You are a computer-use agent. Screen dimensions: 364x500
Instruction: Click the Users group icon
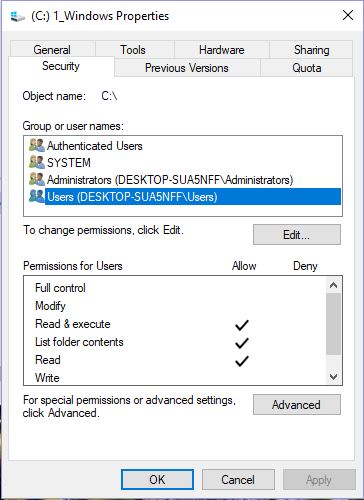[x=37, y=196]
